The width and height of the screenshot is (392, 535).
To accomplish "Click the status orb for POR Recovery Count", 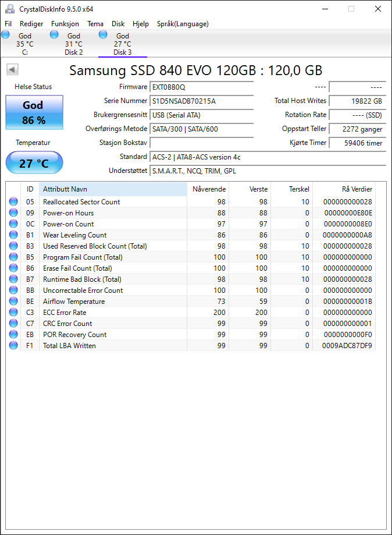I will coord(13,334).
